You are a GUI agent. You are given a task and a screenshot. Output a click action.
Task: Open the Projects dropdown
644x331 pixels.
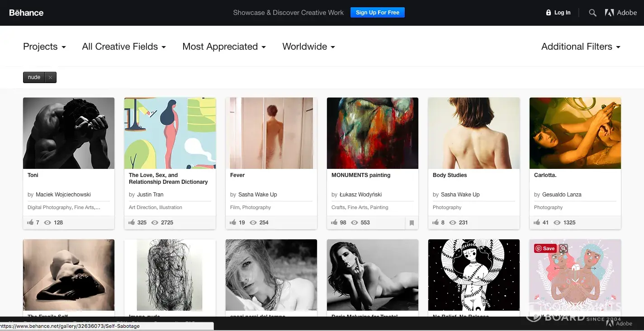pos(44,47)
